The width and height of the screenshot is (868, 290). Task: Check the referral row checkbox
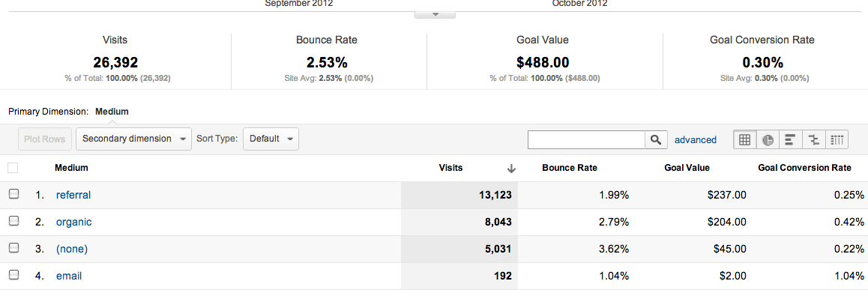pos(14,194)
